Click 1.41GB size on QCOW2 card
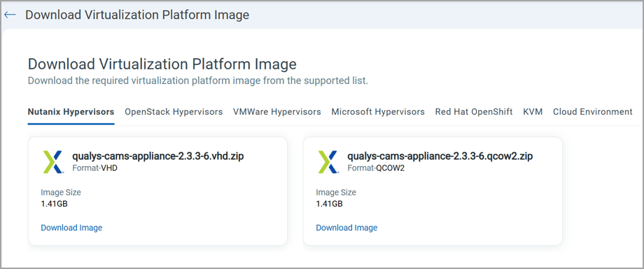This screenshot has width=644, height=269. point(330,204)
